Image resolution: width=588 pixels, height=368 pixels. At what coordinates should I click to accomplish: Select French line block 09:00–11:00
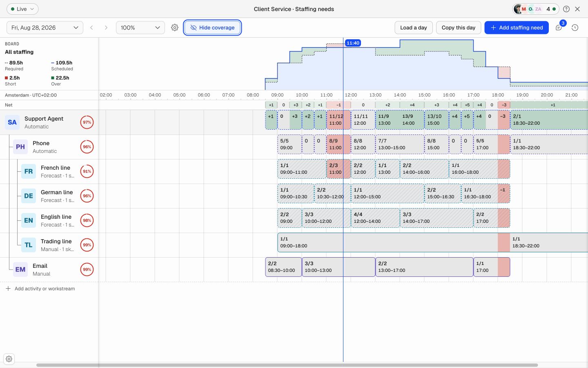pyautogui.click(x=302, y=169)
